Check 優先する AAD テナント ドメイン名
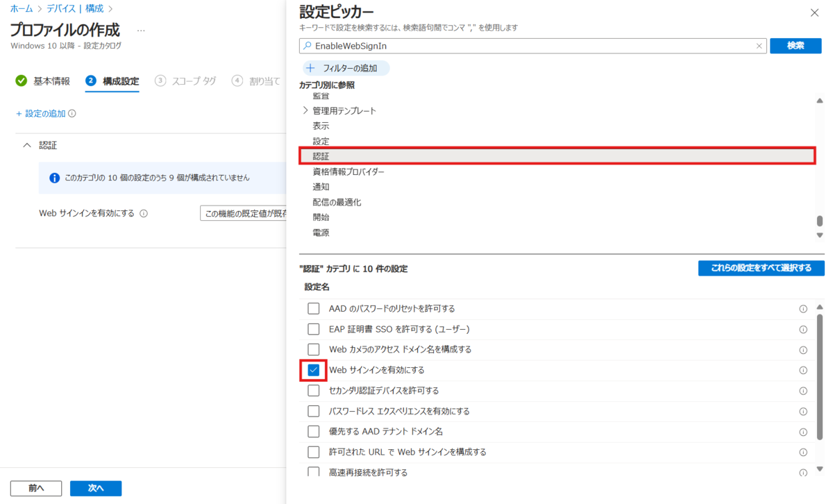Viewport: 833px width, 504px height. coord(314,432)
